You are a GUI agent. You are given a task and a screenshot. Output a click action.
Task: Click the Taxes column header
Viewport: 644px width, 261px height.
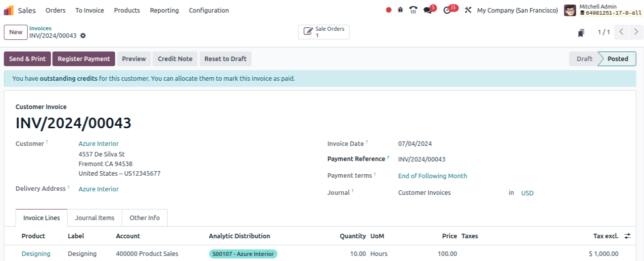pyautogui.click(x=470, y=236)
